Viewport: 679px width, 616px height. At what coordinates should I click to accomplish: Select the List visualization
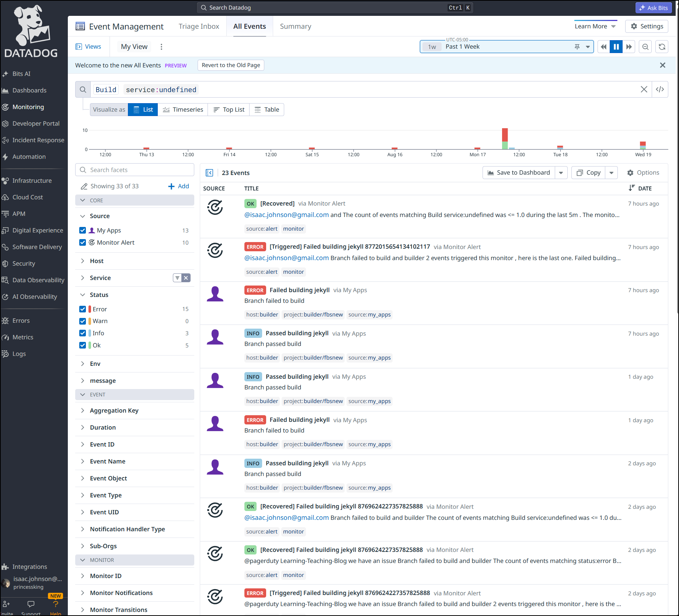point(143,109)
